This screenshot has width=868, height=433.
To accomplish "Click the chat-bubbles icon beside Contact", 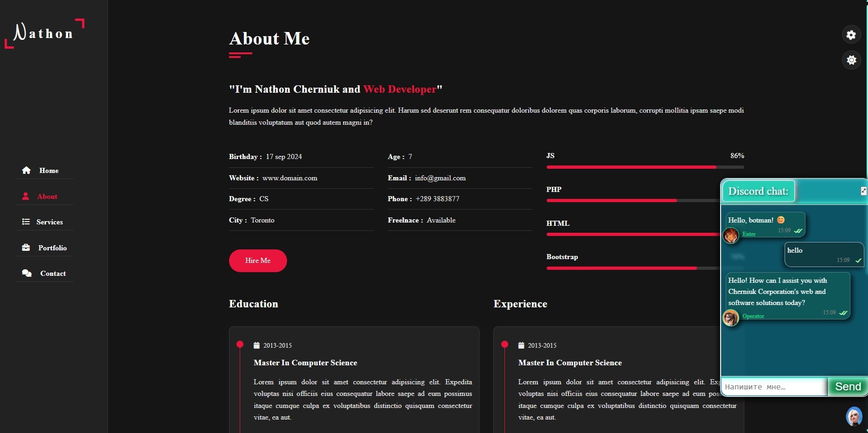I will 26,274.
